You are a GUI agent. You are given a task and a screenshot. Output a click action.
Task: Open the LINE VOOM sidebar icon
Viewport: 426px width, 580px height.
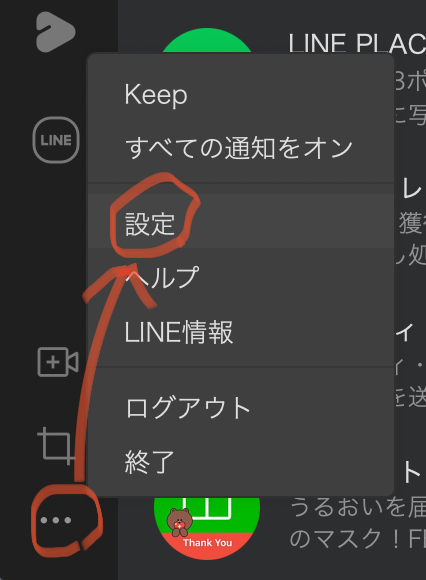coord(55,32)
